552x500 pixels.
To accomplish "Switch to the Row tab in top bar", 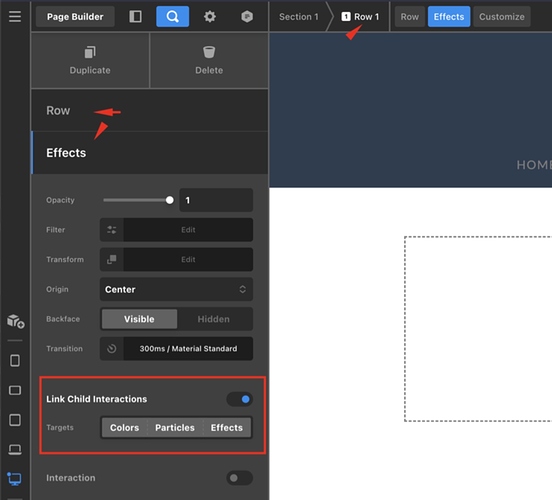I will (410, 17).
